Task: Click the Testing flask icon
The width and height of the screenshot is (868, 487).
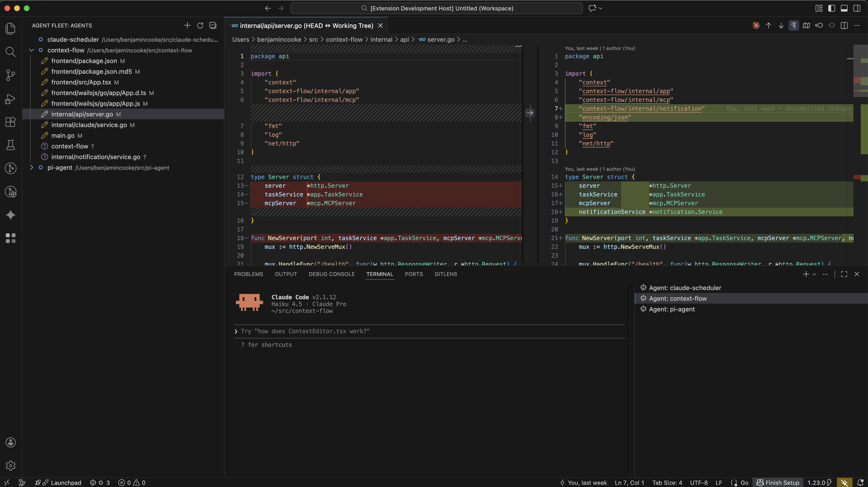Action: [x=10, y=145]
